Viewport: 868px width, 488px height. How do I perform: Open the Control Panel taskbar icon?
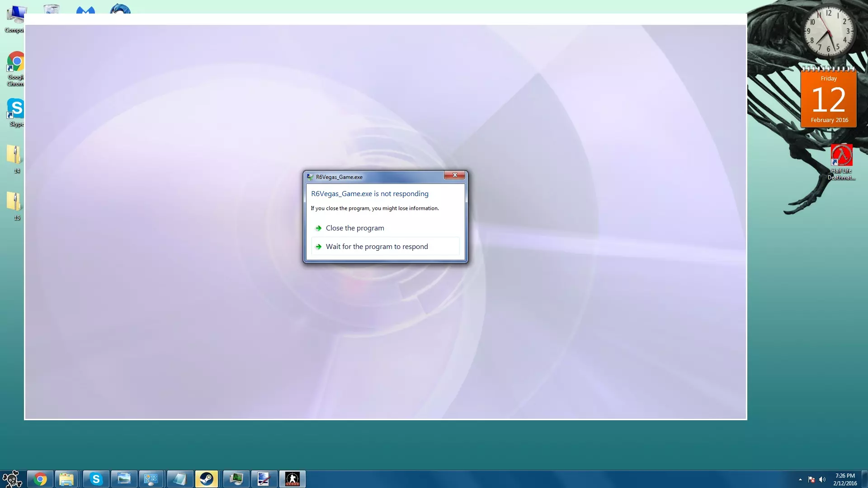(x=151, y=479)
